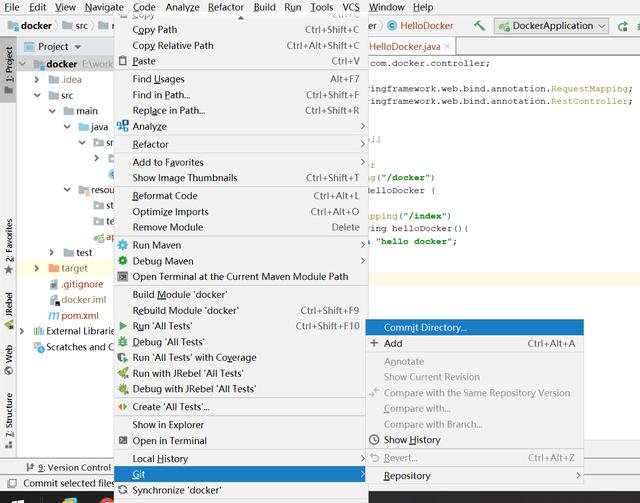
Task: Click the Build project hammer icon
Action: (479, 26)
